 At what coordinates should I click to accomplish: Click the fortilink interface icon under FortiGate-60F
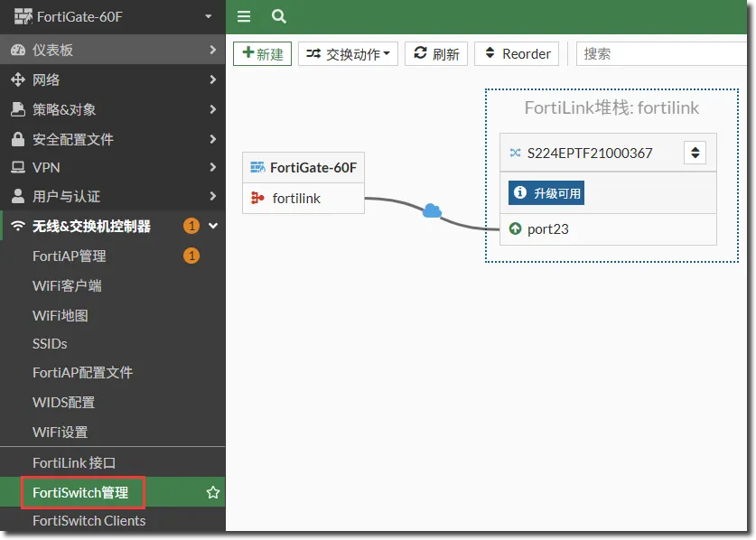(256, 199)
